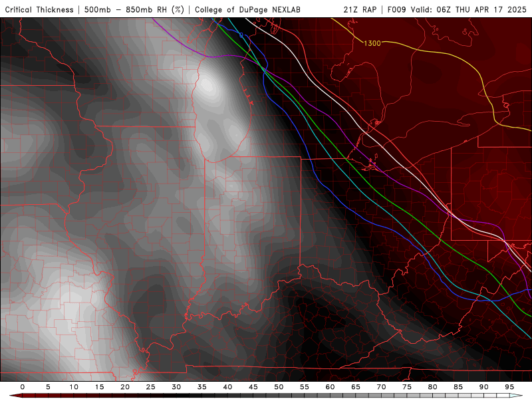Click the white right arrow of colorbar
Screen dimensions: 532x399
(x=516, y=396)
